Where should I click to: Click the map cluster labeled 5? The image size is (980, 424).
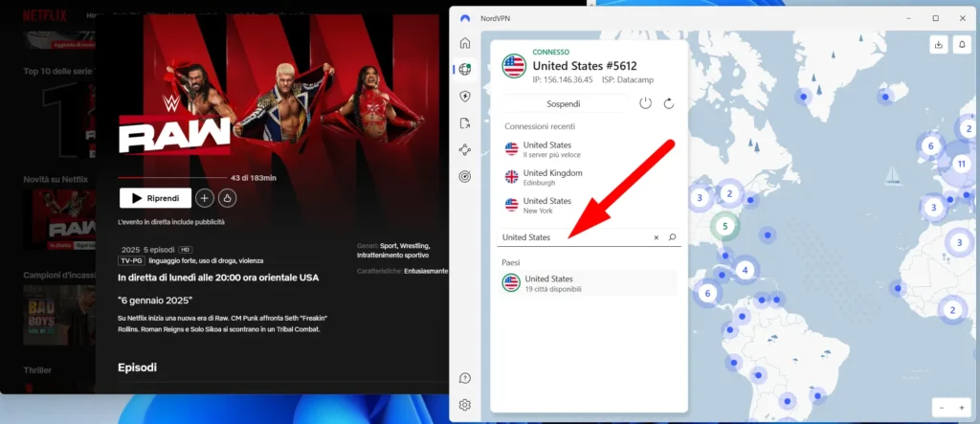(x=725, y=226)
